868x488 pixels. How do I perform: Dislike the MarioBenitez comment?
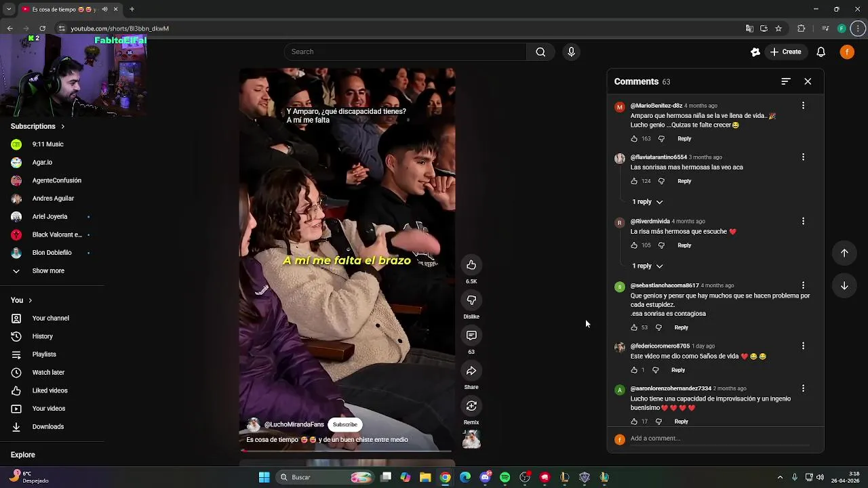661,139
